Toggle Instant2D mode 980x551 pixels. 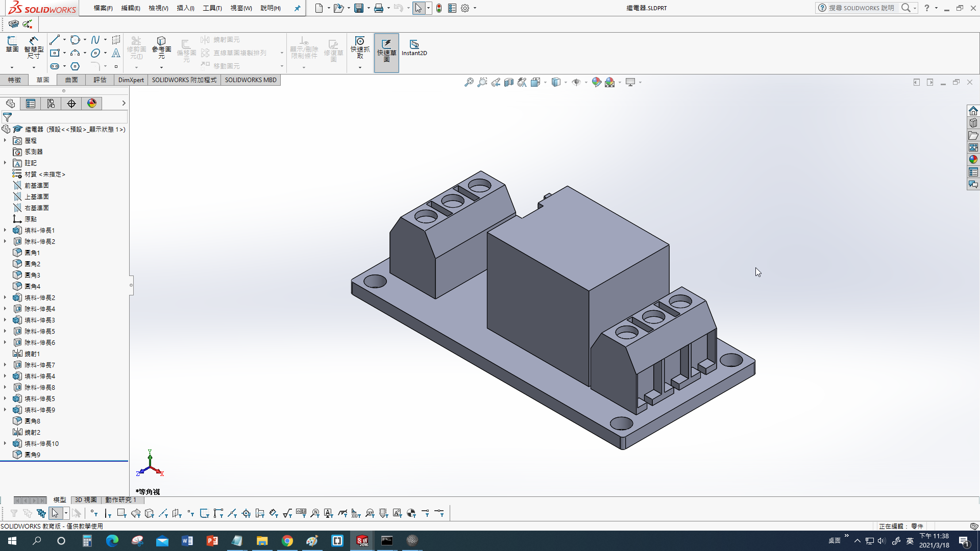414,48
